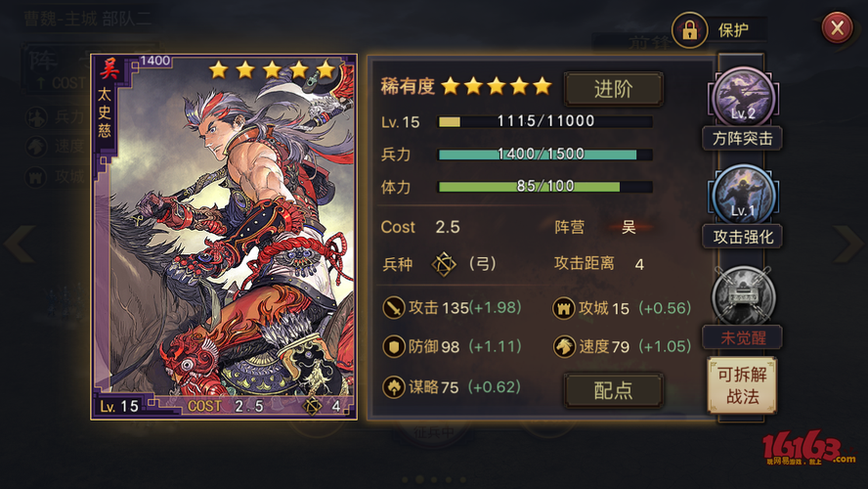Viewport: 868px width, 489px height.
Task: Toggle the 保护 lock icon
Action: [x=690, y=30]
